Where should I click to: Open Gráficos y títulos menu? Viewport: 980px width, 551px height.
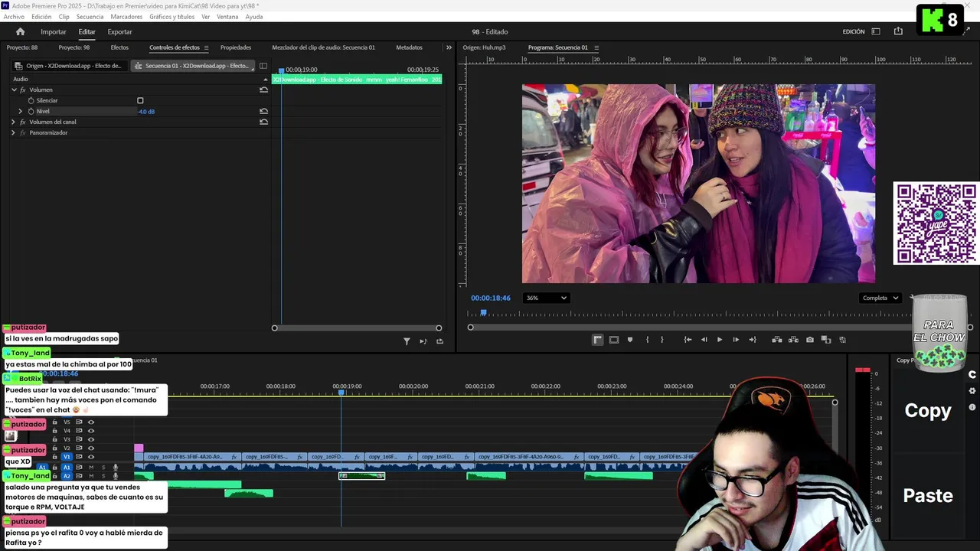[171, 17]
